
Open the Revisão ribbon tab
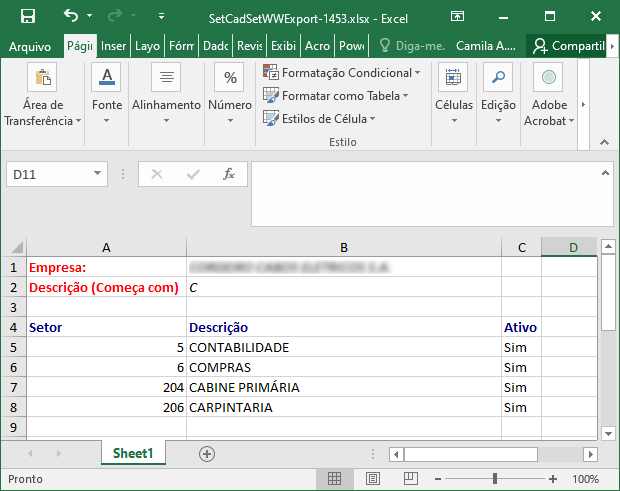click(x=250, y=46)
